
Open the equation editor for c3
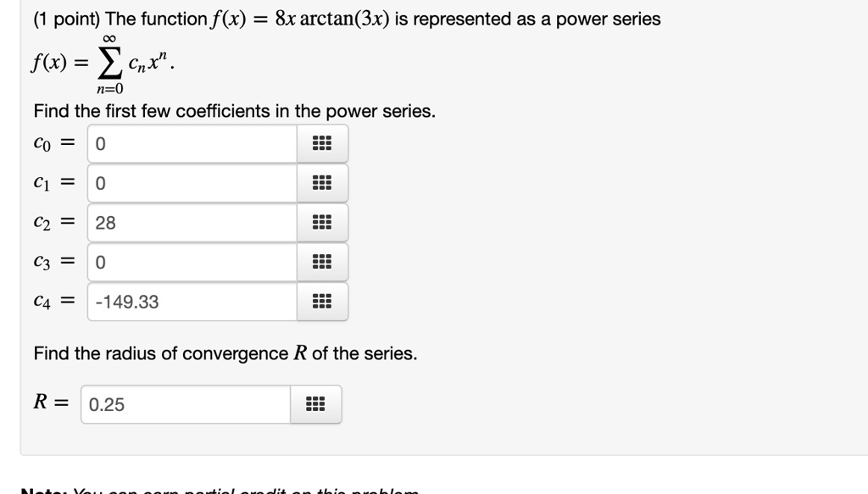[322, 262]
